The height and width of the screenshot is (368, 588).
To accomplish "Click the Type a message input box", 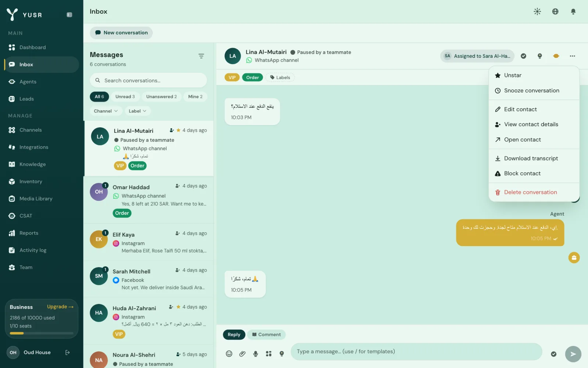I will pyautogui.click(x=416, y=351).
